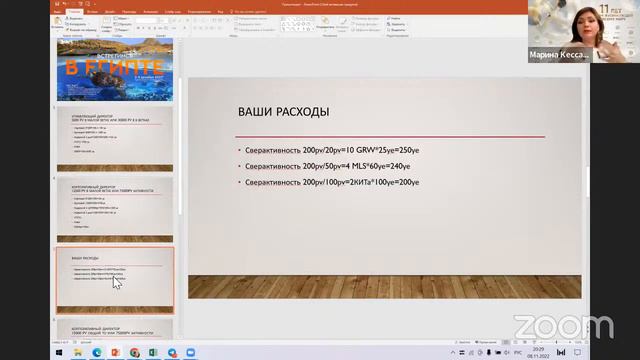The image size is (640, 360).
Task: Click the New Slide button
Action: pos(106,24)
